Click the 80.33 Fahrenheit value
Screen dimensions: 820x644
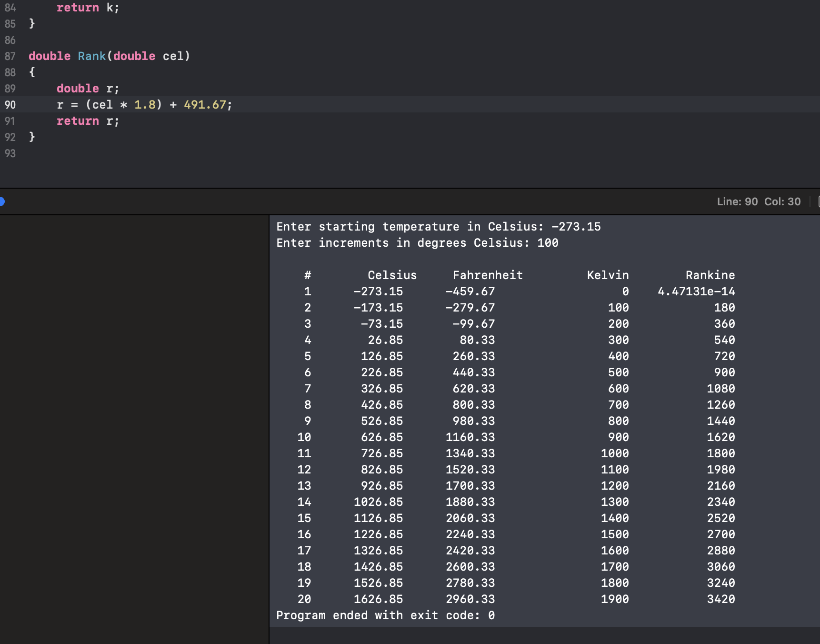[477, 340]
